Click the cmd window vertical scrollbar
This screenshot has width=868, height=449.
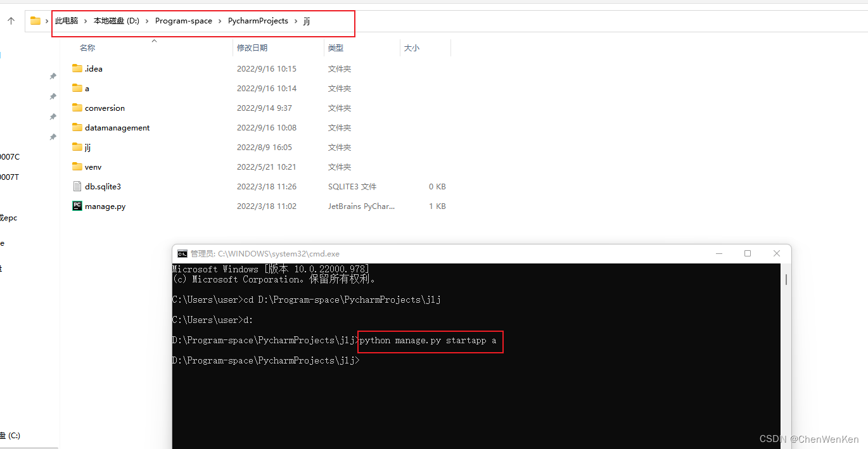[x=786, y=279]
